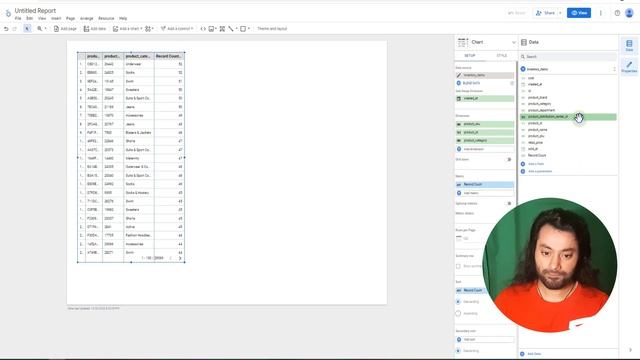640x360 pixels.
Task: Open the File menu
Action: tap(18, 18)
